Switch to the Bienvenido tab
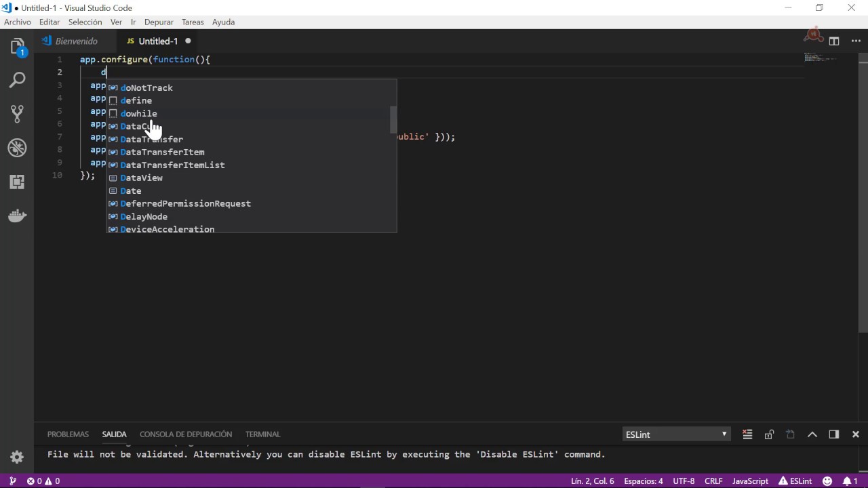Viewport: 868px width, 488px height. tap(76, 41)
